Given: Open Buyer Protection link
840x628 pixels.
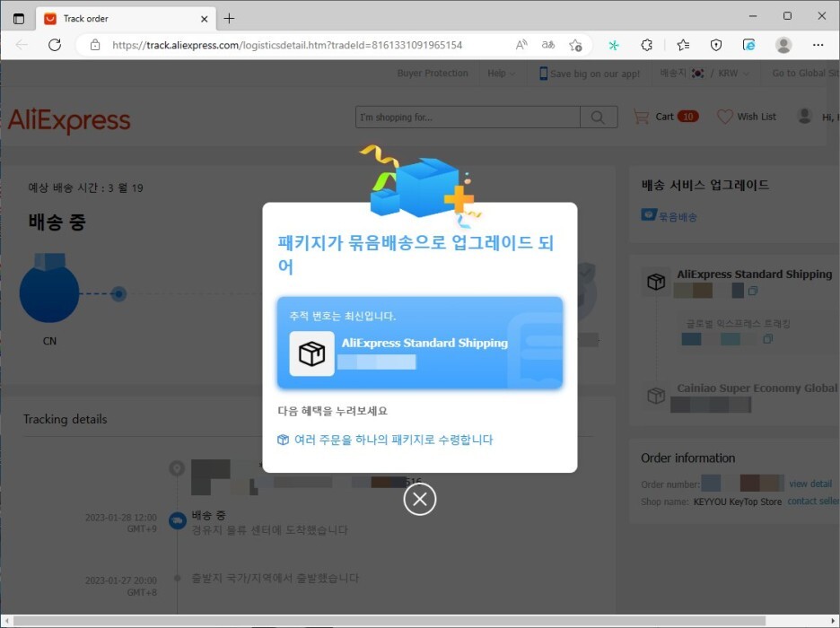Looking at the screenshot, I should (433, 74).
